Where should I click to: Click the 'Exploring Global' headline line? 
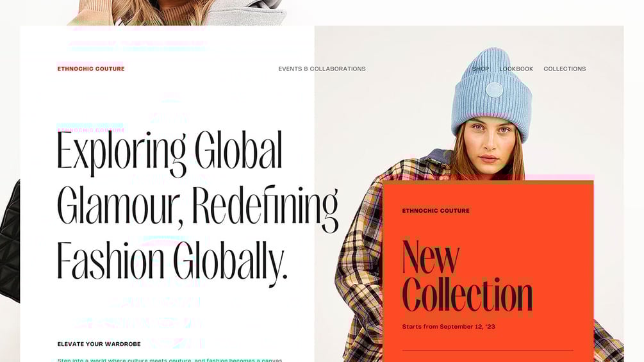tap(170, 152)
